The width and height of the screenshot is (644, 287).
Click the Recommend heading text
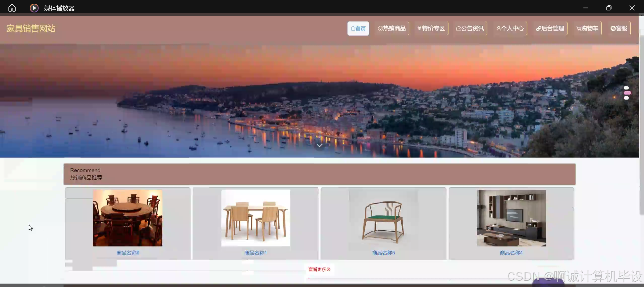(85, 170)
